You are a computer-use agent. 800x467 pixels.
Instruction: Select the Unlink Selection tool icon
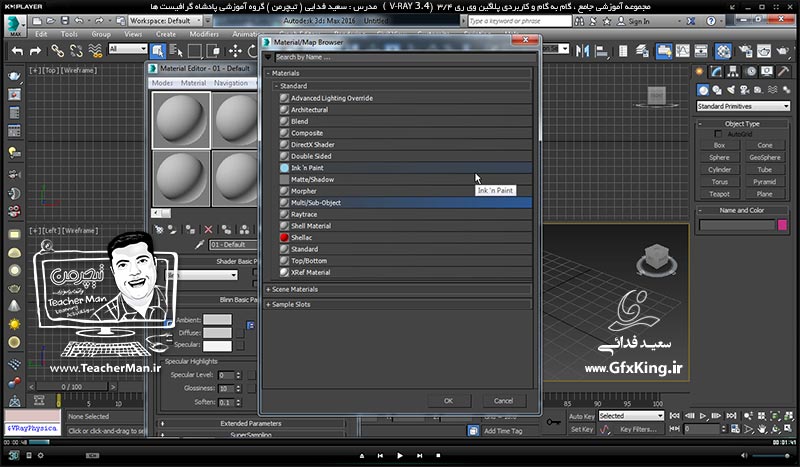click(x=76, y=51)
